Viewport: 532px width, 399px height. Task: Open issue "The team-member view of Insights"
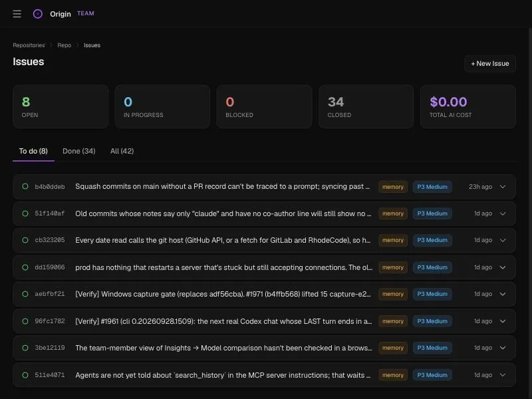(x=223, y=348)
